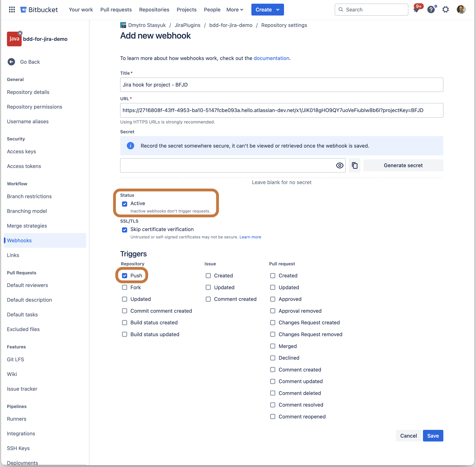Show the secret with the eye icon

340,165
